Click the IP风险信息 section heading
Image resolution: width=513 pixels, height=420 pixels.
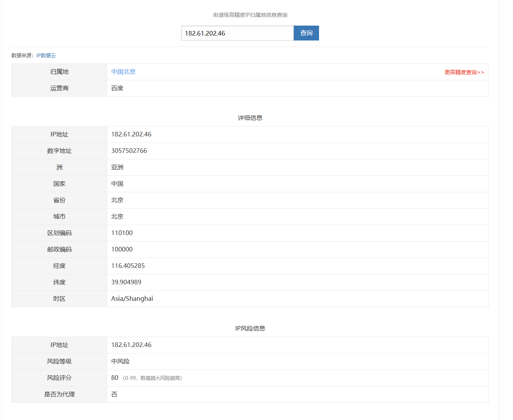point(250,328)
